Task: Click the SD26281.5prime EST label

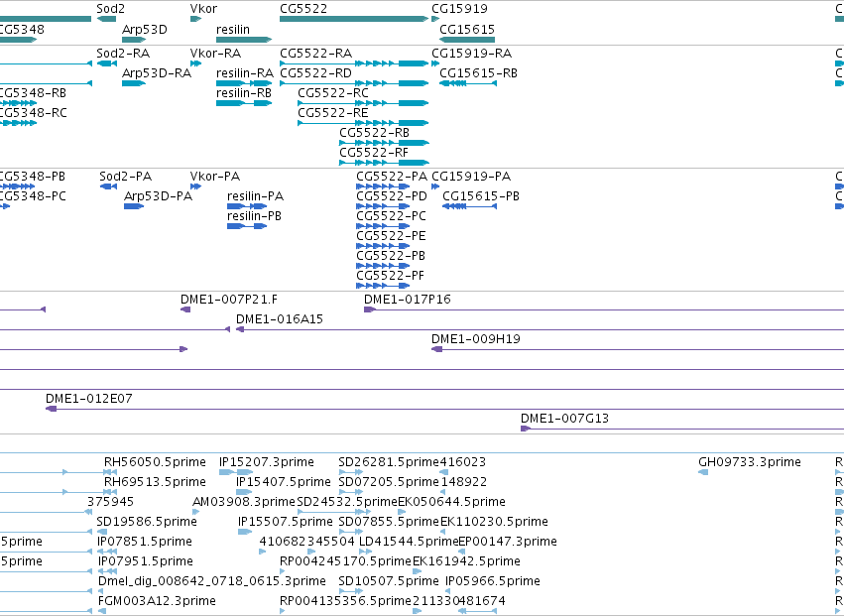Action: point(389,462)
